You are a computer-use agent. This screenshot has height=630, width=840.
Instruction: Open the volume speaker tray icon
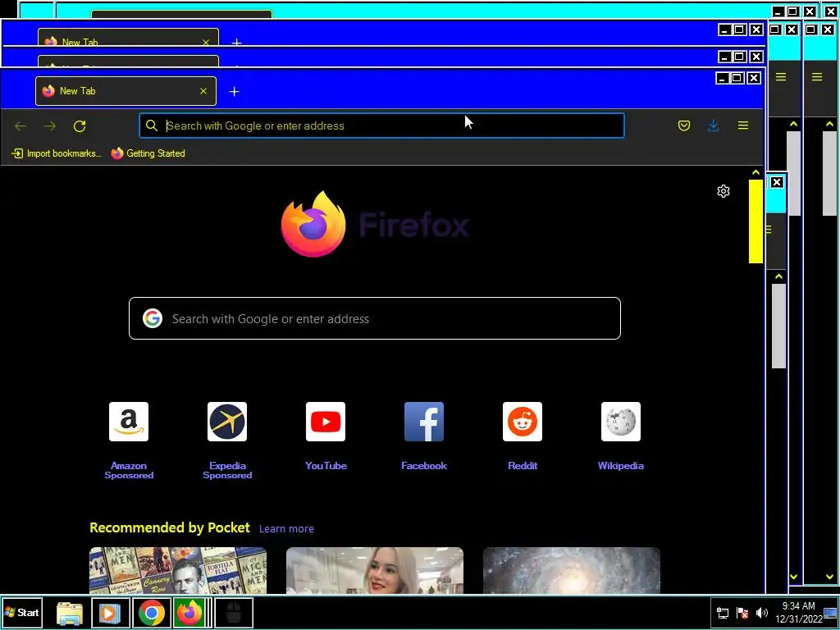762,613
